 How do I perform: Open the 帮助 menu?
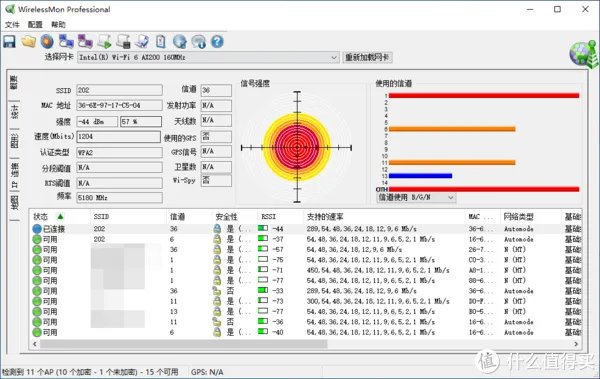59,25
